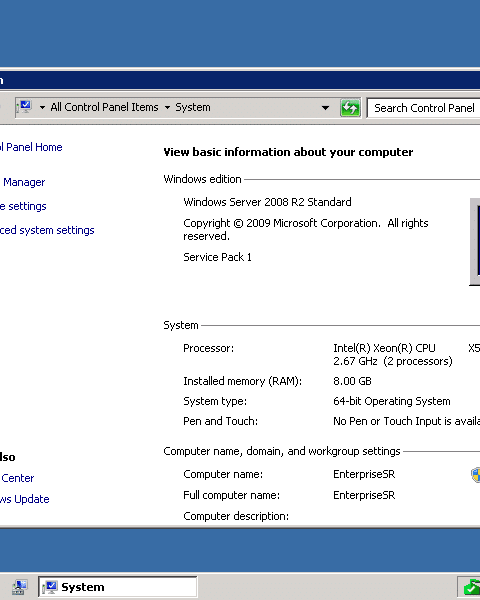
Task: Select All Control Panel Items breadcrumb
Action: click(104, 107)
